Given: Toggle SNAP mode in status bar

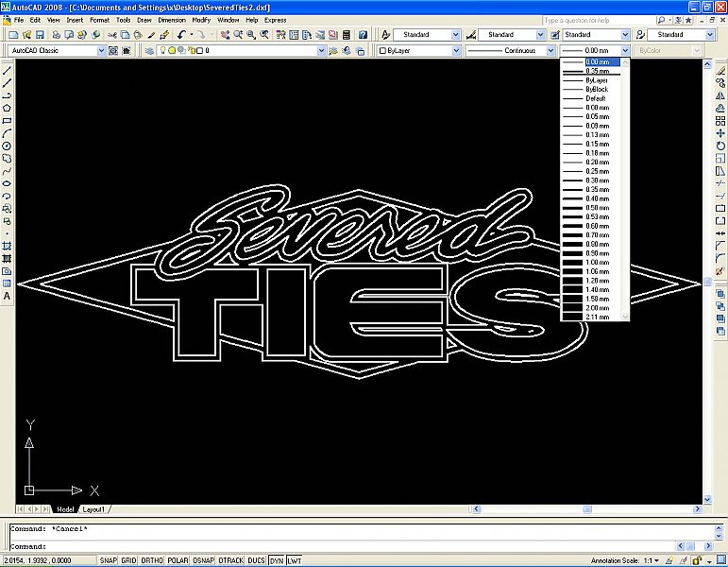Looking at the screenshot, I should tap(108, 560).
